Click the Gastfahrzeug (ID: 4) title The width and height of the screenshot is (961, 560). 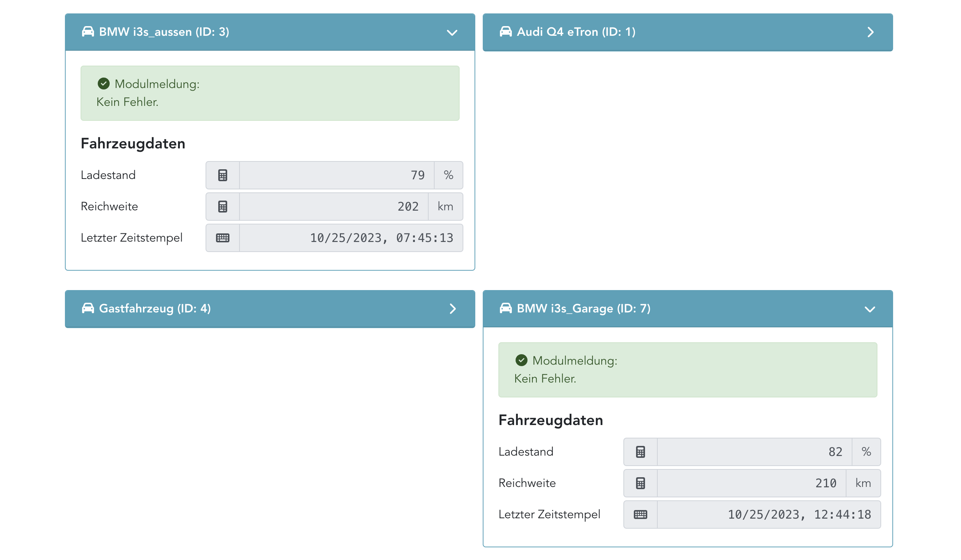point(155,308)
